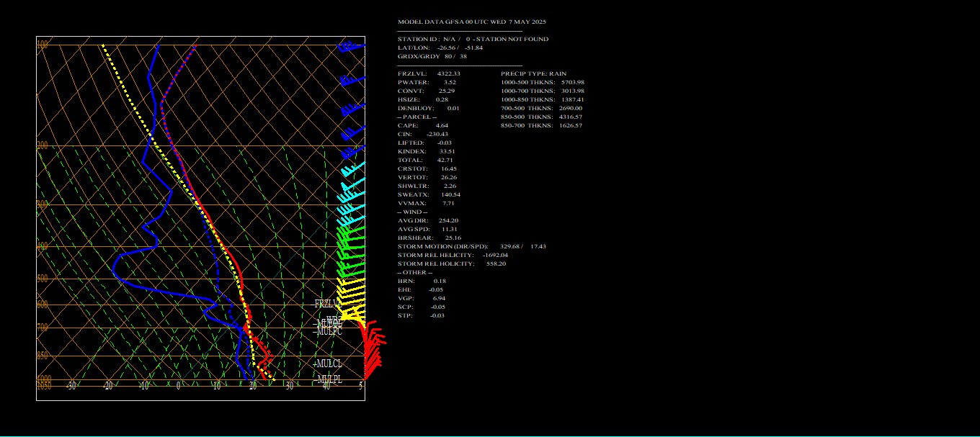980x437 pixels.
Task: Click the 'PRECIP TYPE: RAIN' line
Action: coord(534,73)
